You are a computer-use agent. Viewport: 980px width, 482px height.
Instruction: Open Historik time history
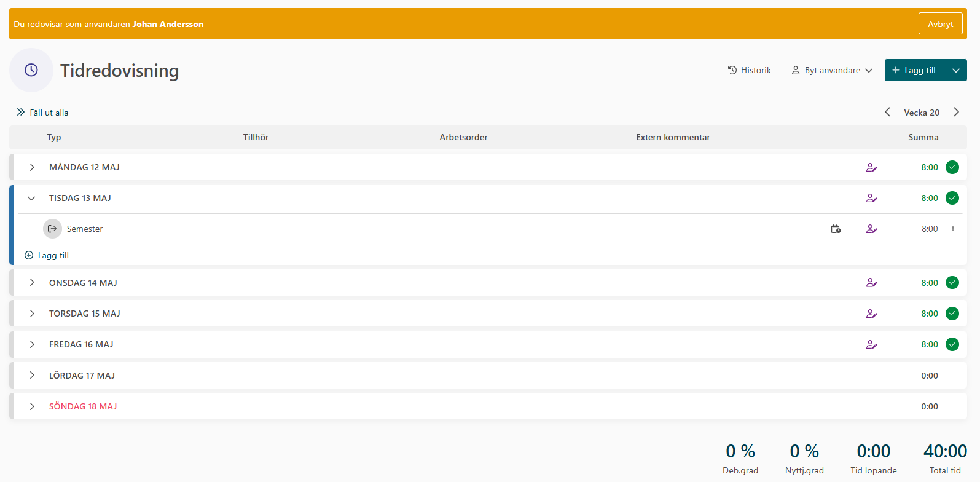click(749, 70)
